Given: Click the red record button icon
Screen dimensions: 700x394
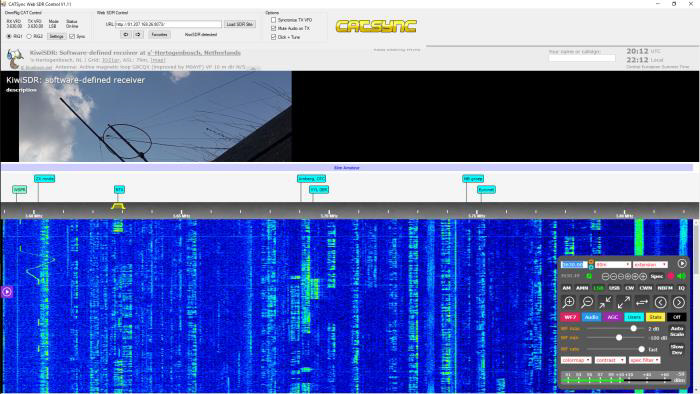Looking at the screenshot, I should pyautogui.click(x=671, y=276).
